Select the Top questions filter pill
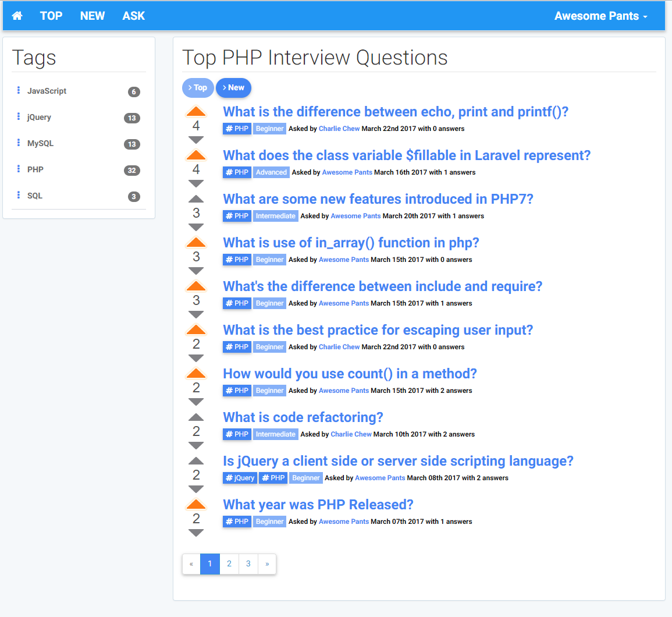672x617 pixels. point(198,88)
